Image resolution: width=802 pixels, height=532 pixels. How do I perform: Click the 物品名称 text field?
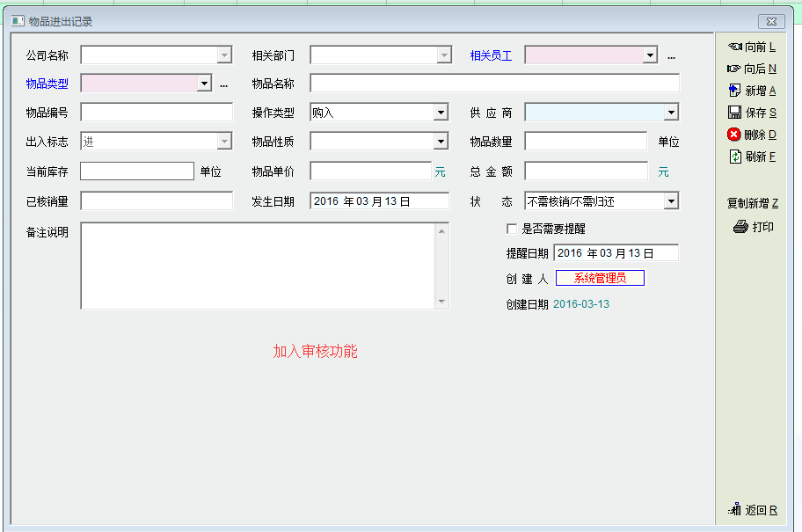coord(494,84)
